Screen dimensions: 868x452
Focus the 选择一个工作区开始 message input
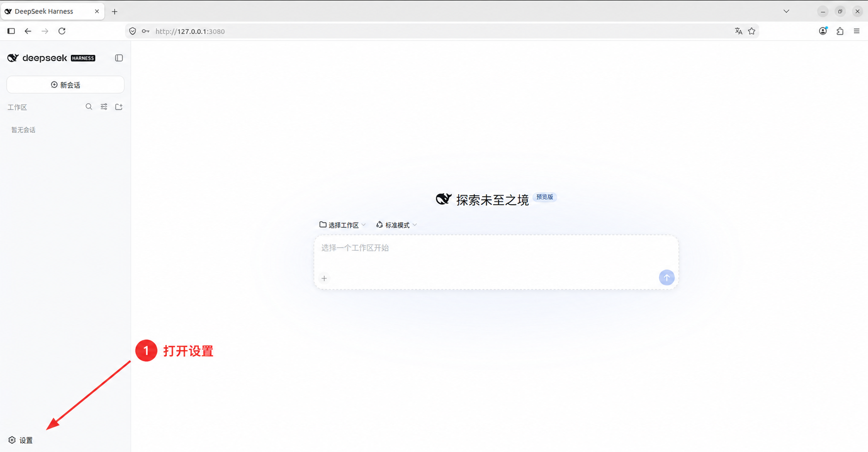(x=496, y=248)
